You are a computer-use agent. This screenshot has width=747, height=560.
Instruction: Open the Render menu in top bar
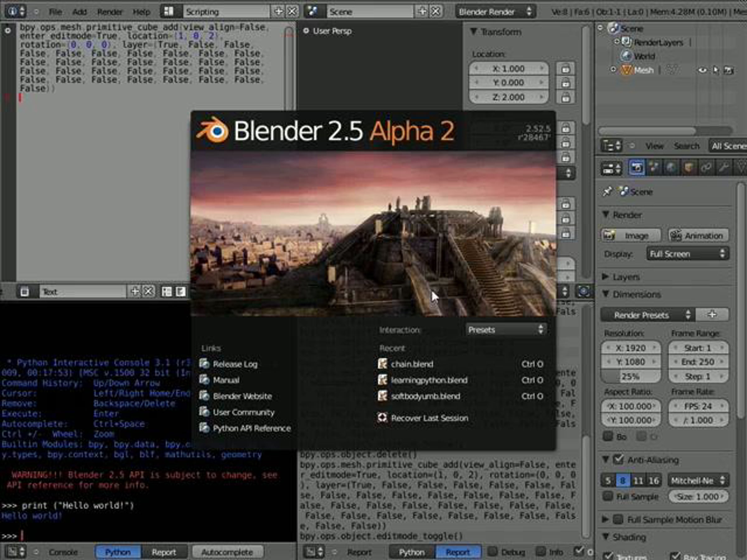click(x=110, y=12)
